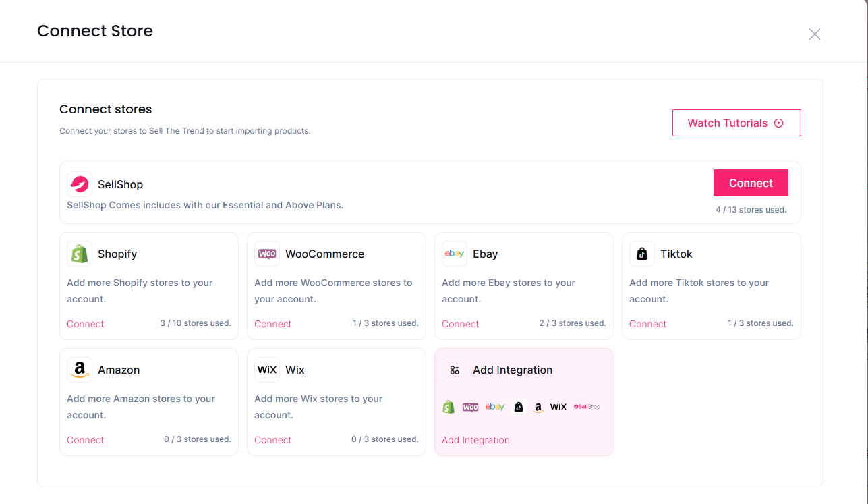Click the Shopify bag icon in Shopify card
This screenshot has width=868, height=504.
pyautogui.click(x=80, y=254)
